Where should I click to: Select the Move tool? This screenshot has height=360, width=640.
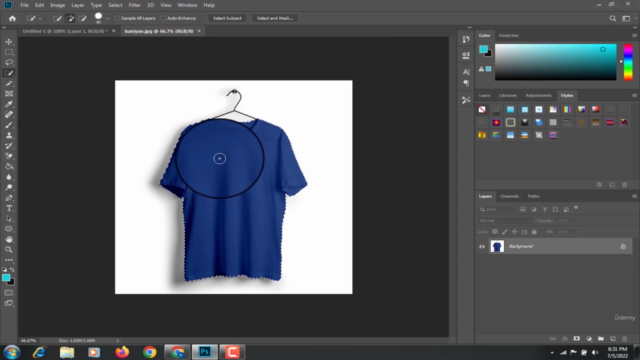tap(9, 42)
